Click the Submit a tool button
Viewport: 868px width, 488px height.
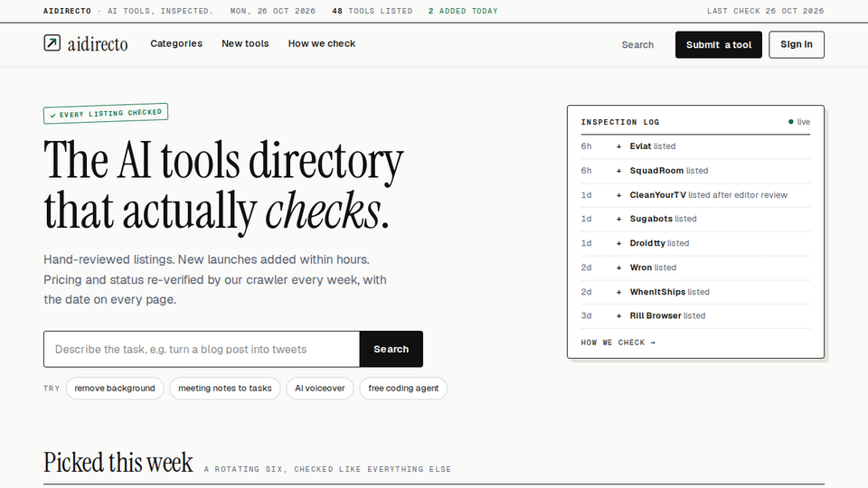tap(719, 45)
